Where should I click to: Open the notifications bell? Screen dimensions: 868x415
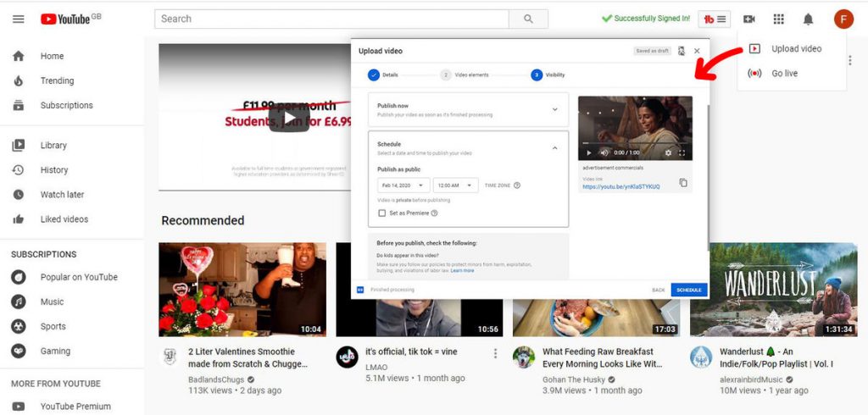click(808, 19)
